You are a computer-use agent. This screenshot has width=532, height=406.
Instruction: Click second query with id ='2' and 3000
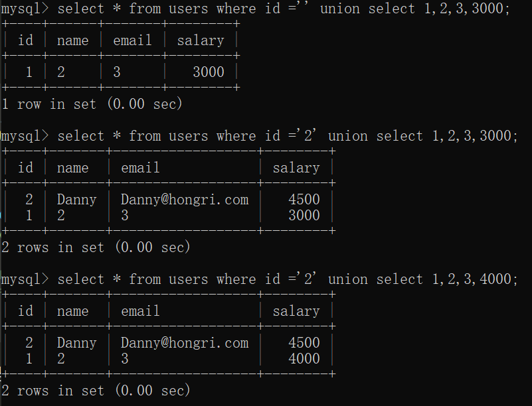[288, 136]
